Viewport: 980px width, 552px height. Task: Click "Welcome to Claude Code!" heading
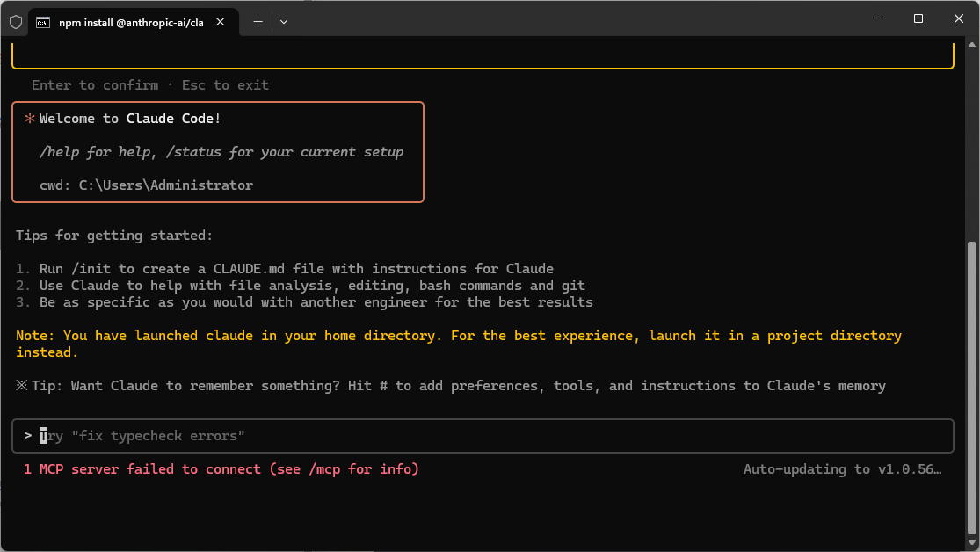130,118
